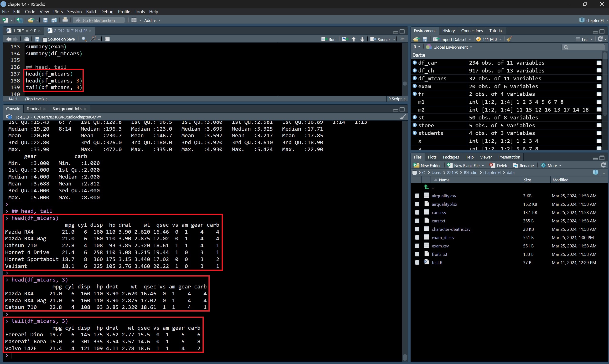The image size is (609, 364).
Task: Clear the console with the broom icon
Action: coord(403,117)
